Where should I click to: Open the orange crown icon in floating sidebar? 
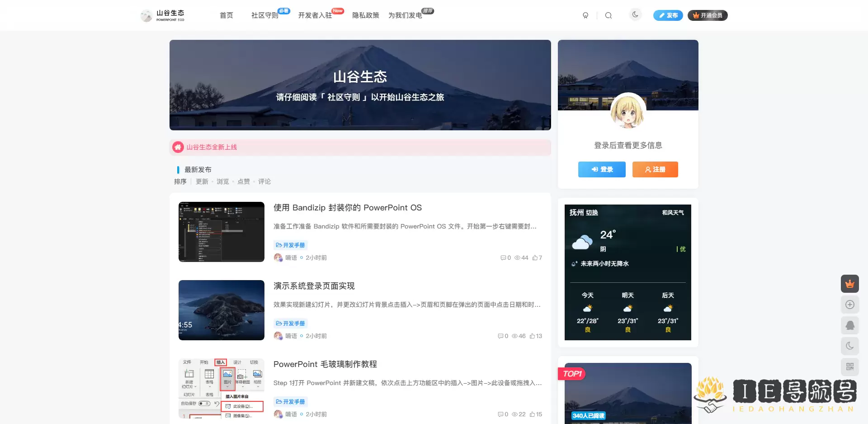[850, 284]
